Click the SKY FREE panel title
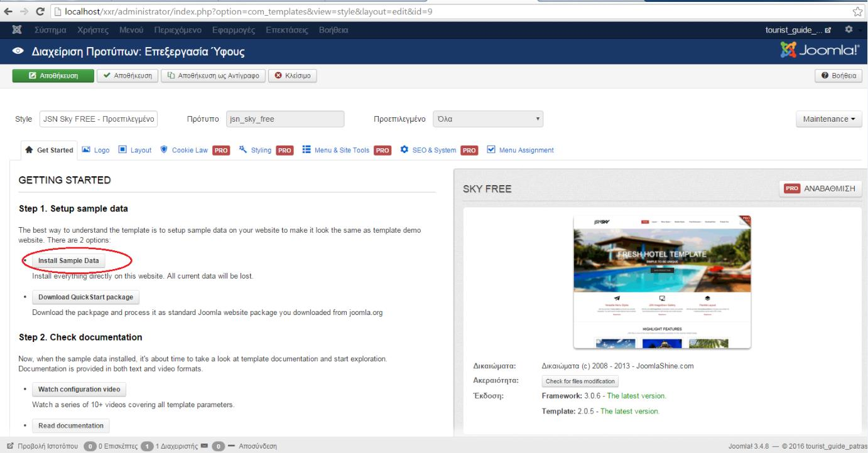 point(487,189)
